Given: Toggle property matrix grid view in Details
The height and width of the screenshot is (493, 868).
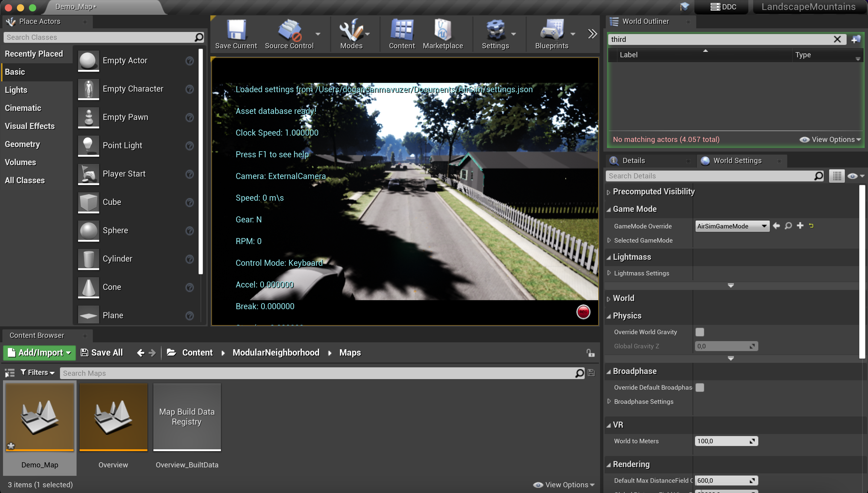Looking at the screenshot, I should [x=837, y=176].
